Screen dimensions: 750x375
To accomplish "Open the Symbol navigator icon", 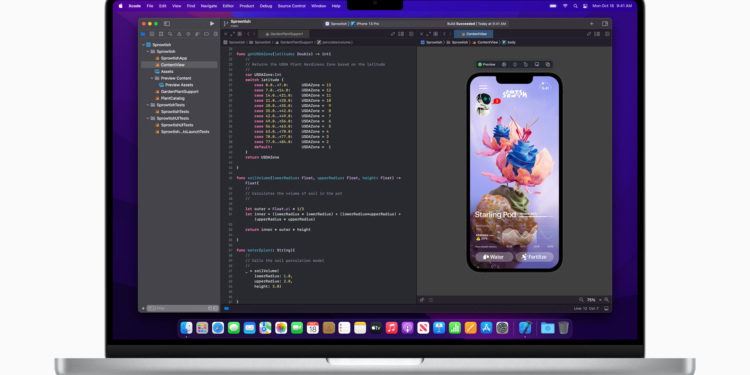I will 161,34.
